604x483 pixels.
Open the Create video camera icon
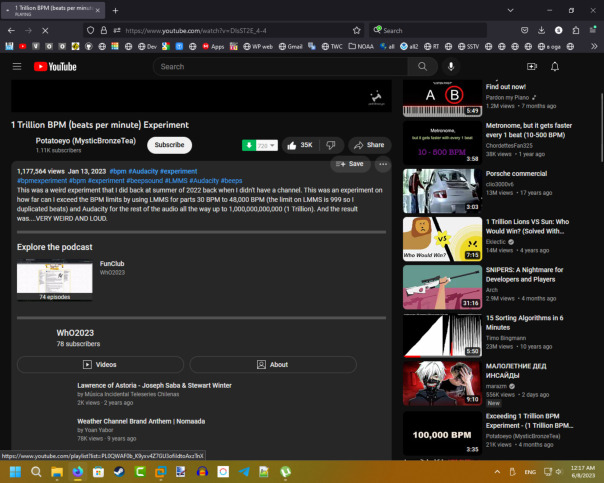coord(531,67)
